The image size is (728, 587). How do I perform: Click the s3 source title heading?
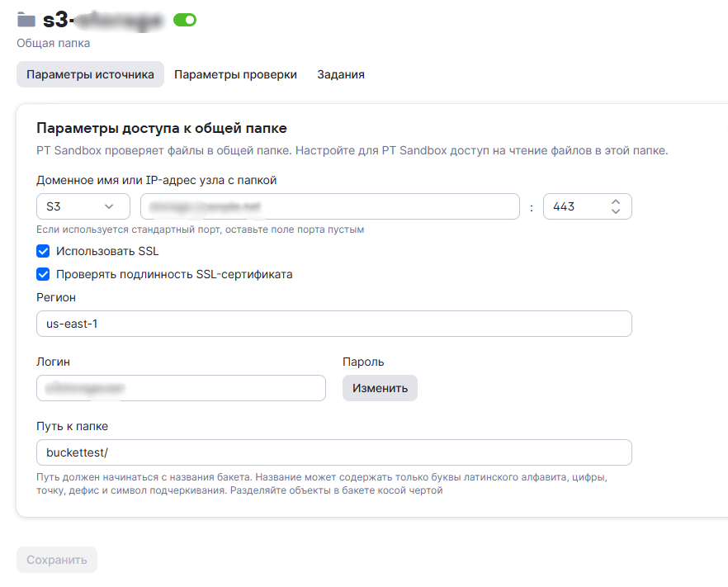click(x=103, y=20)
